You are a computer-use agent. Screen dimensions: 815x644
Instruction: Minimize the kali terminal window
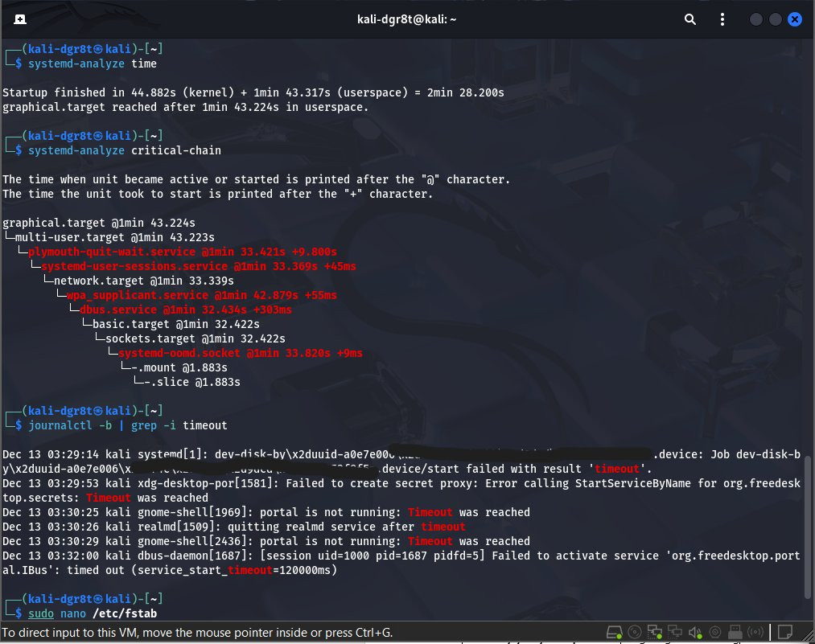(x=756, y=20)
